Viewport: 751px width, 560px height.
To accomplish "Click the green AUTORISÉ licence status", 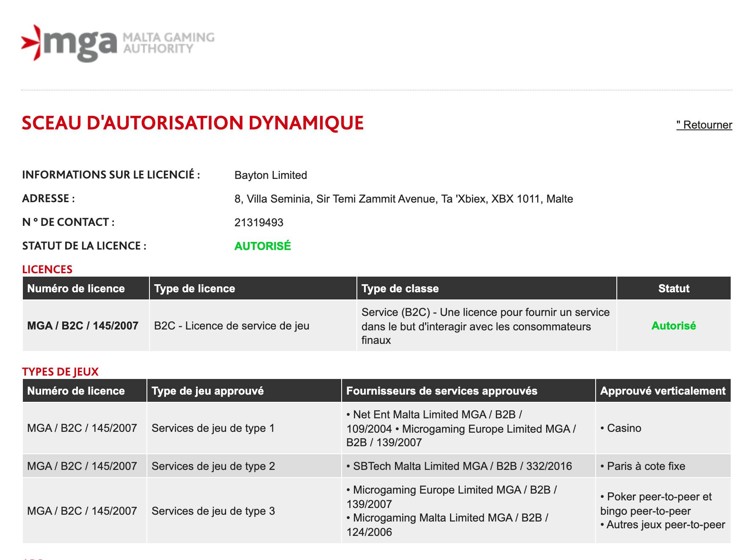I will click(x=262, y=246).
